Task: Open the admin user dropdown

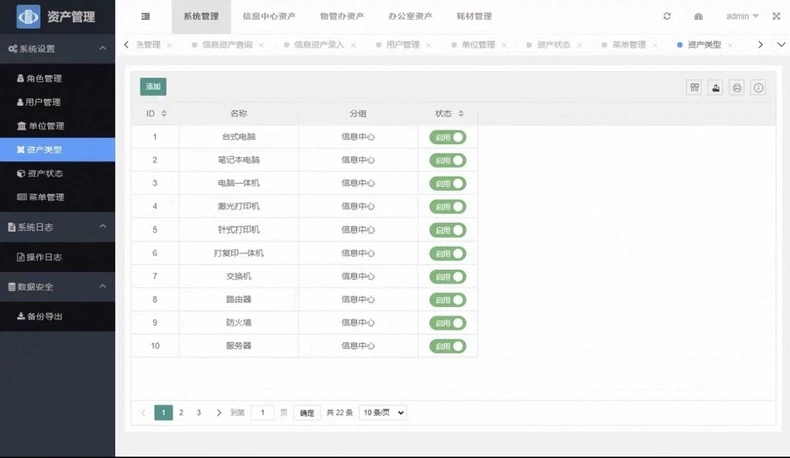Action: (x=742, y=16)
